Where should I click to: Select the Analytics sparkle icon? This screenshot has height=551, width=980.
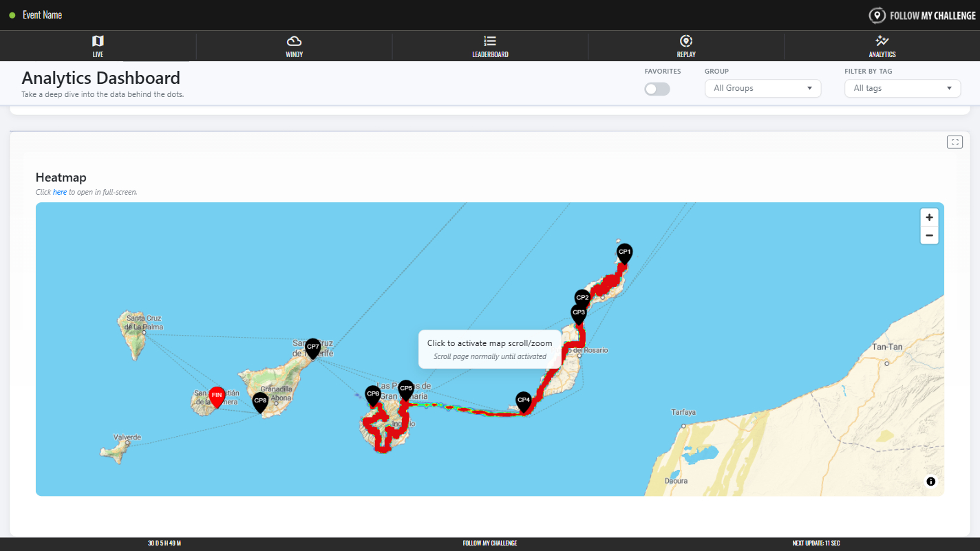[x=882, y=41]
